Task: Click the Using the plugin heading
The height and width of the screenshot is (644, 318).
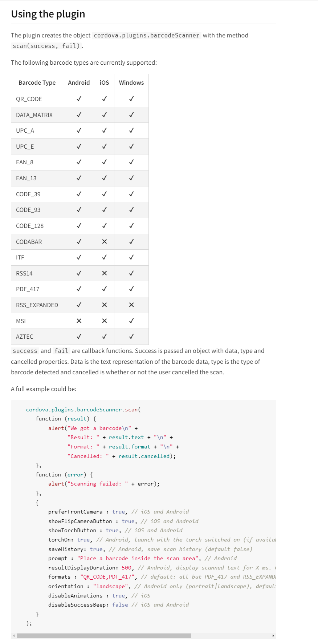Action: [48, 14]
